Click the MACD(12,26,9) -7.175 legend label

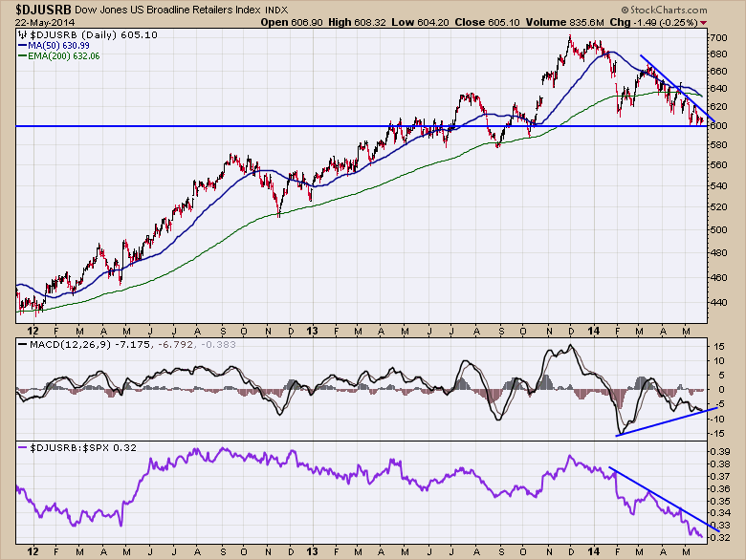pos(90,344)
